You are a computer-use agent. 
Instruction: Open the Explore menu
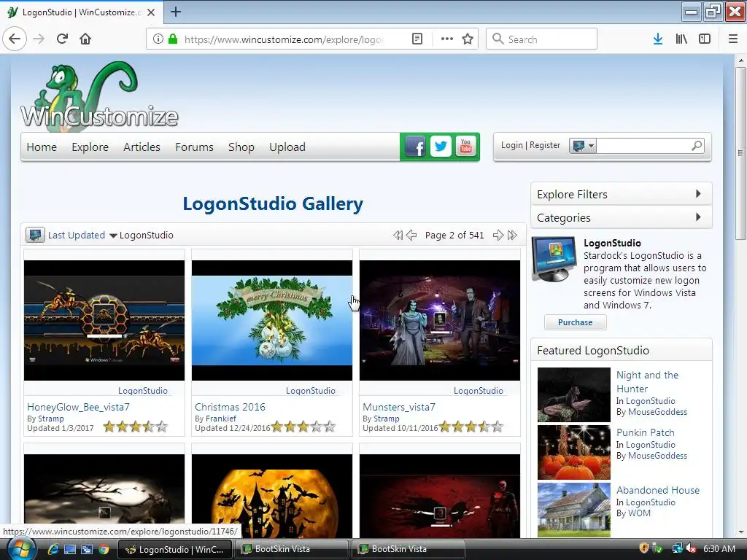90,147
